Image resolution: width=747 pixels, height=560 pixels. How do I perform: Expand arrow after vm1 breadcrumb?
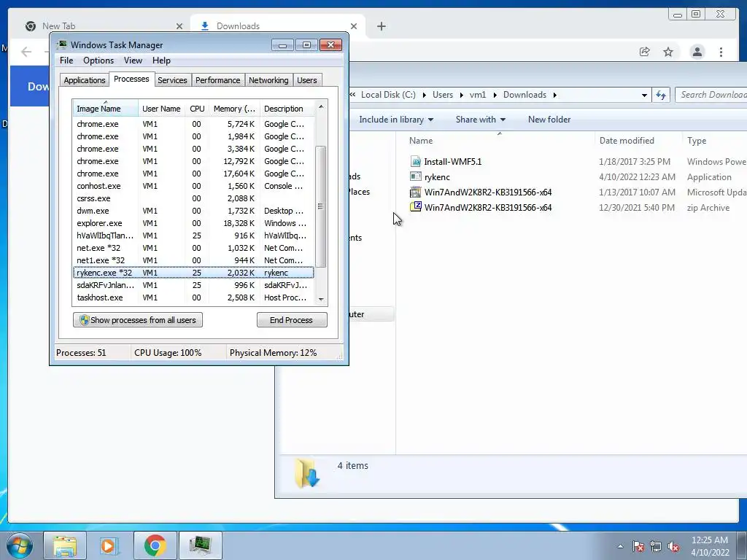(x=495, y=95)
